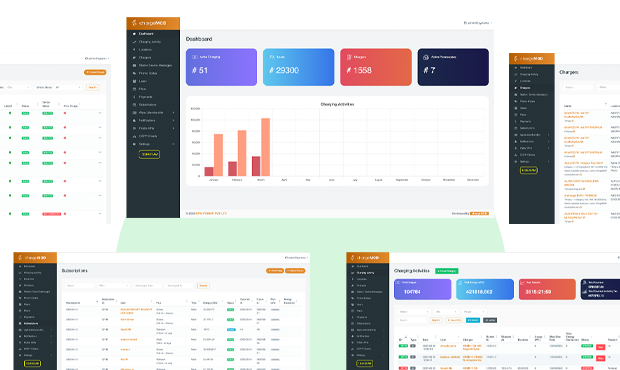620x370 pixels.
Task: Expand the memberships submenu in center sidebar
Action: click(x=174, y=113)
